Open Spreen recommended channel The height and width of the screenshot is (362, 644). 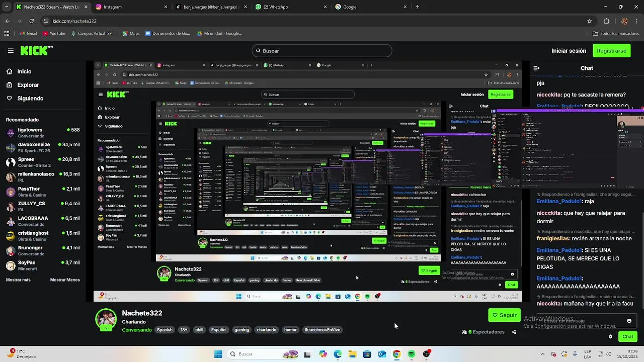(x=43, y=162)
